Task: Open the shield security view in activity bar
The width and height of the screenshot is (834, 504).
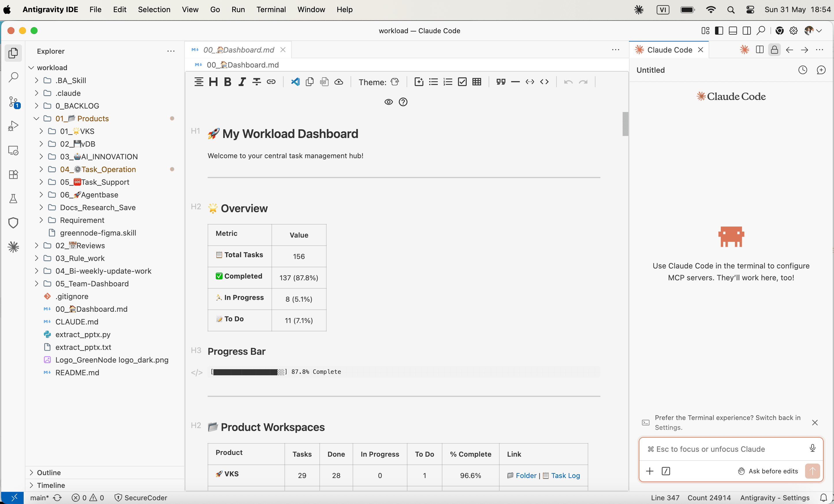Action: [x=14, y=223]
